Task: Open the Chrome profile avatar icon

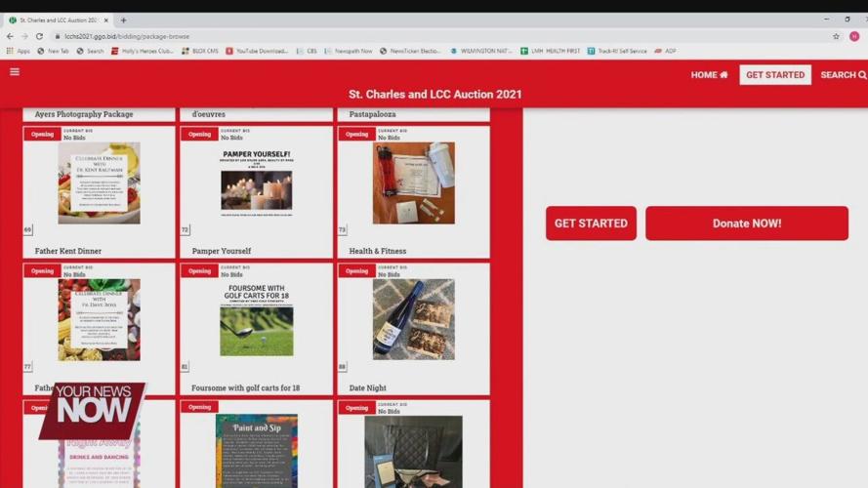Action: tap(854, 36)
